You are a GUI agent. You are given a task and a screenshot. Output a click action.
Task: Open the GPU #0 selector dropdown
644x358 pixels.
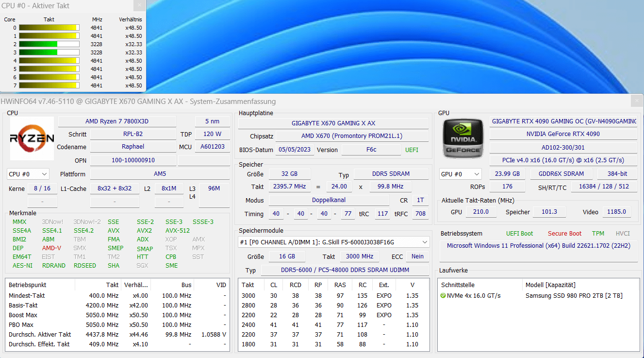pos(460,174)
